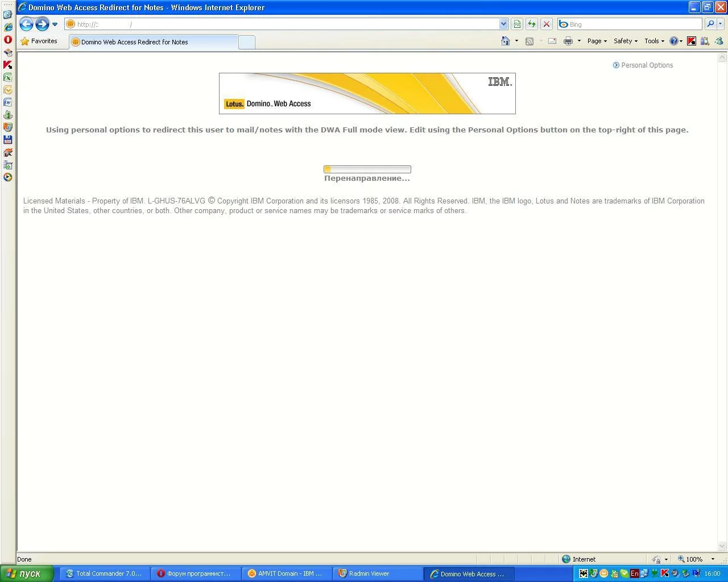Click the Bing search magnifier button
The image size is (728, 582).
click(x=710, y=24)
